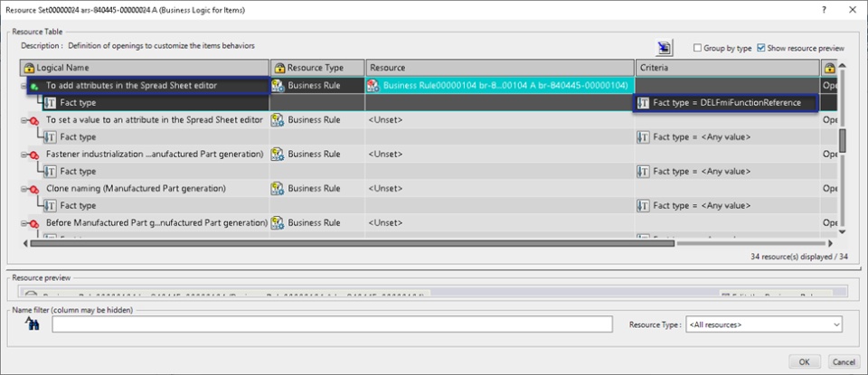This screenshot has height=375, width=868.
Task: Click the Business Rule type icon in 'Fastener industrialization' row
Action: tap(278, 155)
